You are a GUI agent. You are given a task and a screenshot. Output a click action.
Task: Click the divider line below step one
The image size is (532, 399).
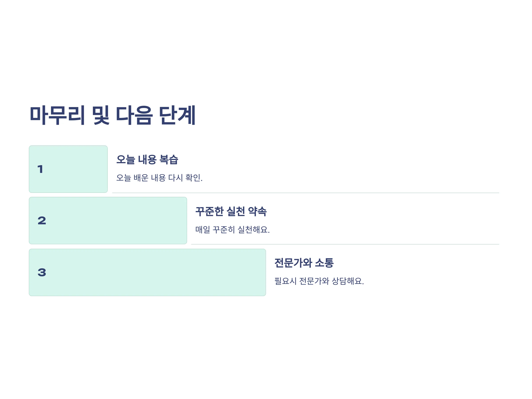[x=306, y=193]
